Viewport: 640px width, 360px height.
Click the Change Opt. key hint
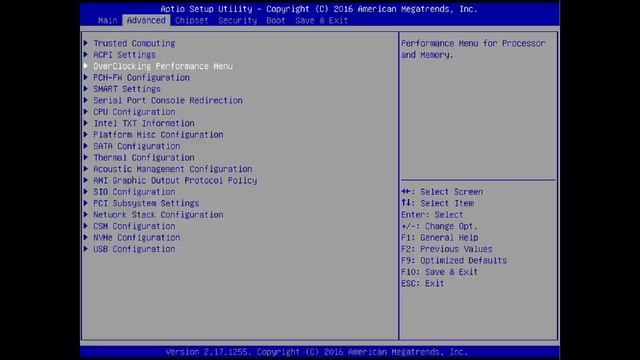(439, 226)
